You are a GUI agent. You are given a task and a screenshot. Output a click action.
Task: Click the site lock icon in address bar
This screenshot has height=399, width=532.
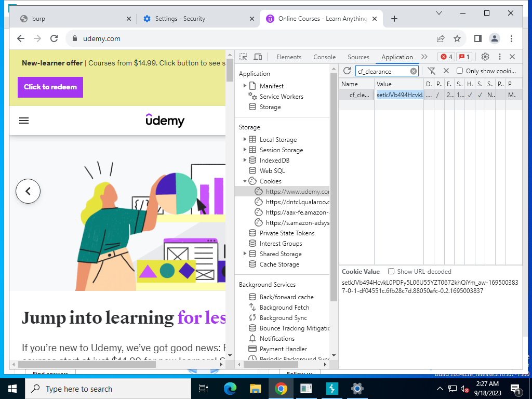(x=75, y=38)
